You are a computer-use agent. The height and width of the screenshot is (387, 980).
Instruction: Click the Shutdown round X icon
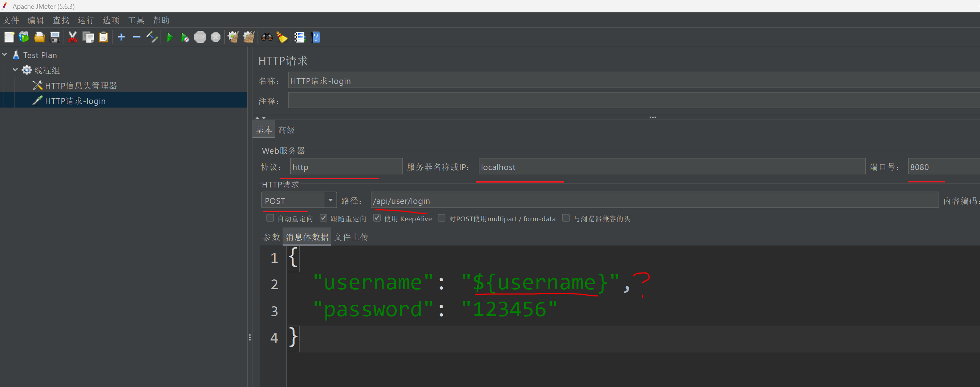click(x=216, y=37)
